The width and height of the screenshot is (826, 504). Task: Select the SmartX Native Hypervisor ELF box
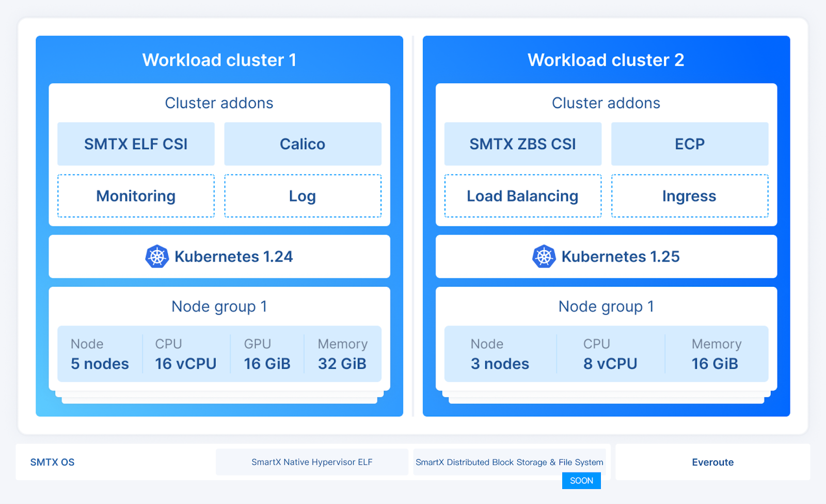pos(312,462)
